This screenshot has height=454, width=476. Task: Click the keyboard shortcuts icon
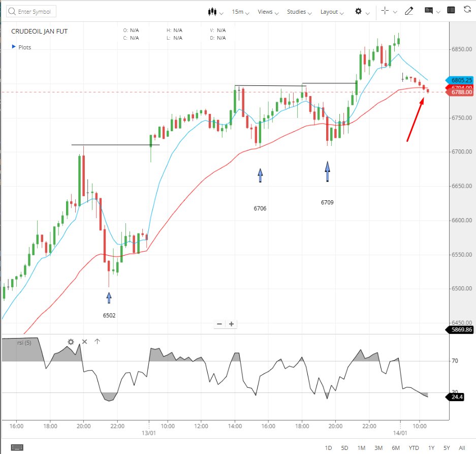[x=17, y=447]
